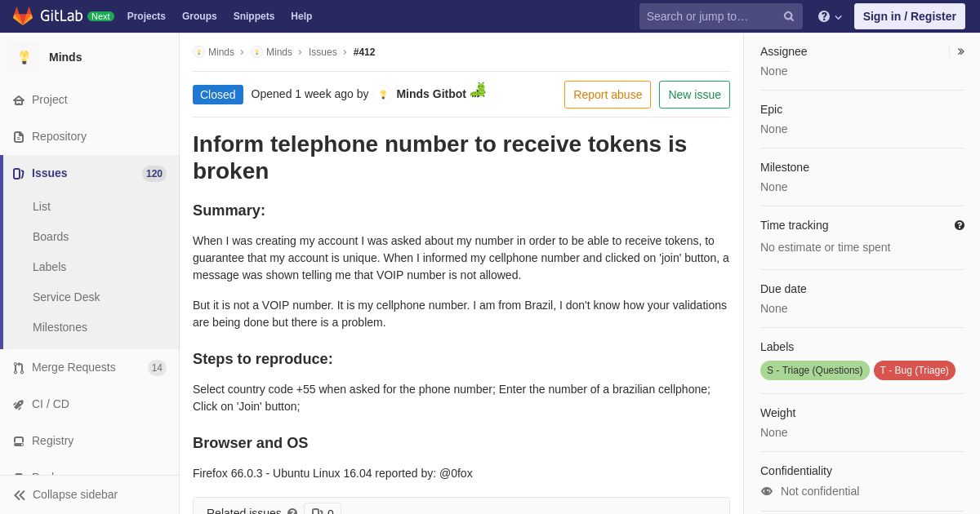Click the Report abuse button

[x=608, y=95]
